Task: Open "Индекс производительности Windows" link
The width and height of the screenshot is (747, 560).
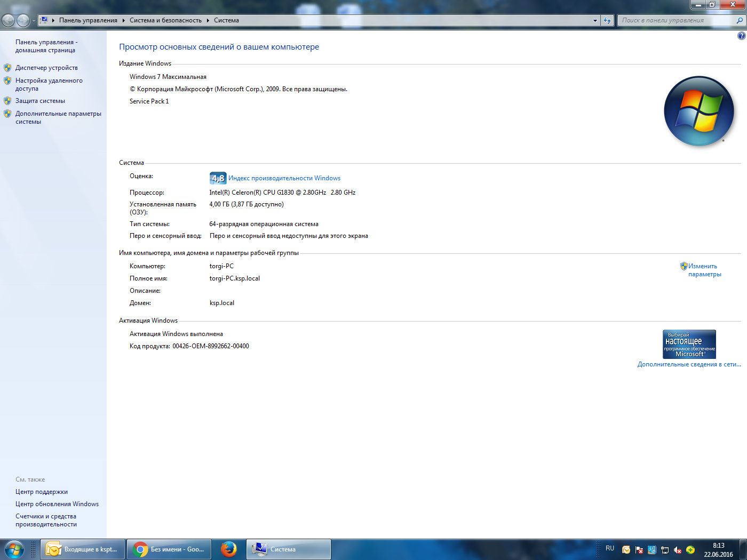Action: 284,178
